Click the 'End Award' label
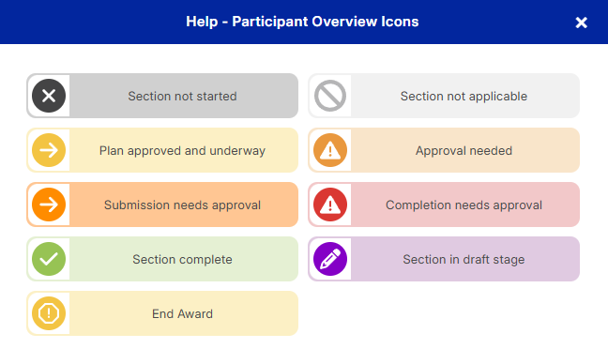The width and height of the screenshot is (608, 364). point(182,313)
